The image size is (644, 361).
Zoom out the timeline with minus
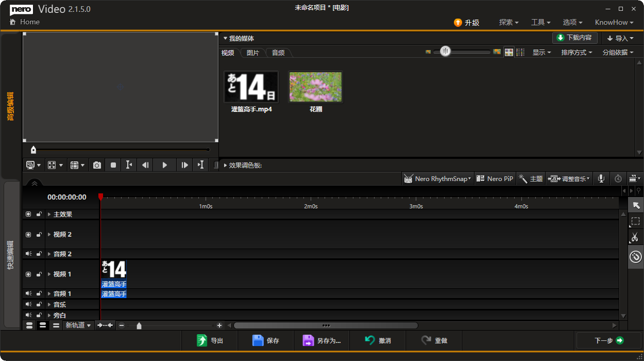[x=122, y=325]
